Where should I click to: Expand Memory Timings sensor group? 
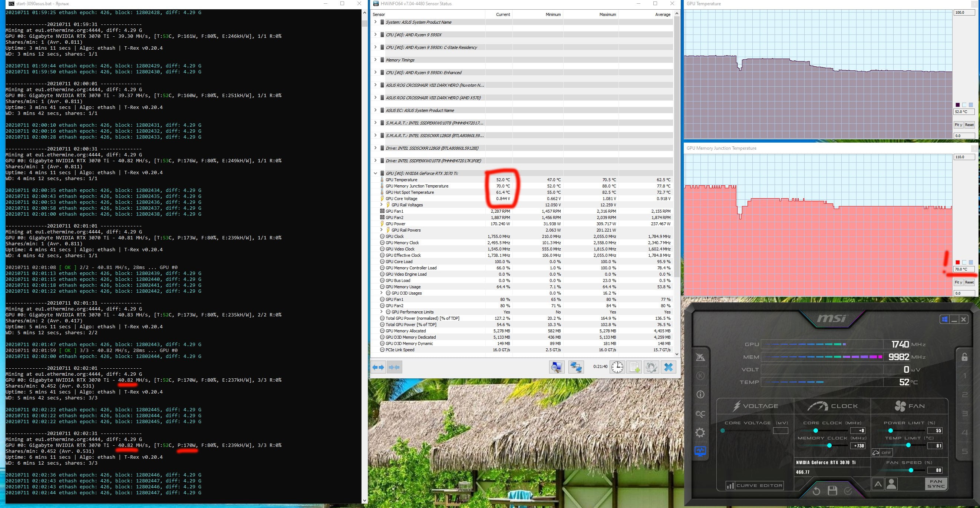click(x=375, y=60)
